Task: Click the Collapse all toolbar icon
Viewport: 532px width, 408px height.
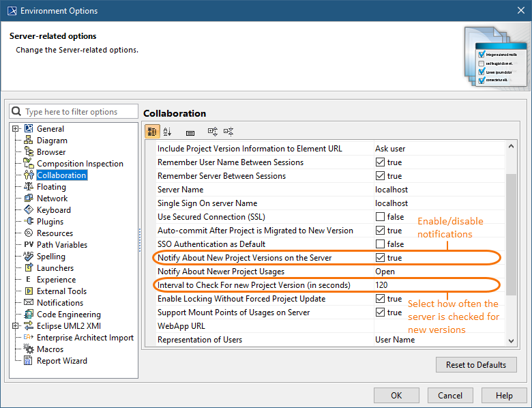Action: [x=228, y=132]
